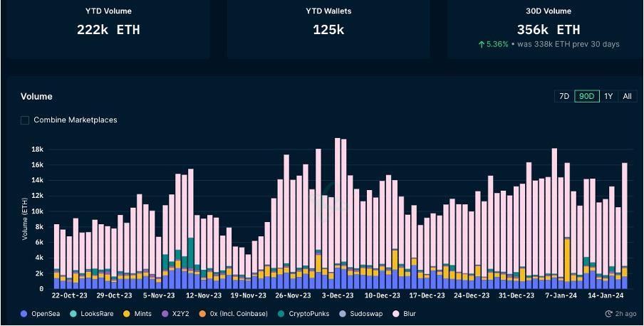The width and height of the screenshot is (644, 326).
Task: Toggle LooksRare legend color dot
Action: 76,313
